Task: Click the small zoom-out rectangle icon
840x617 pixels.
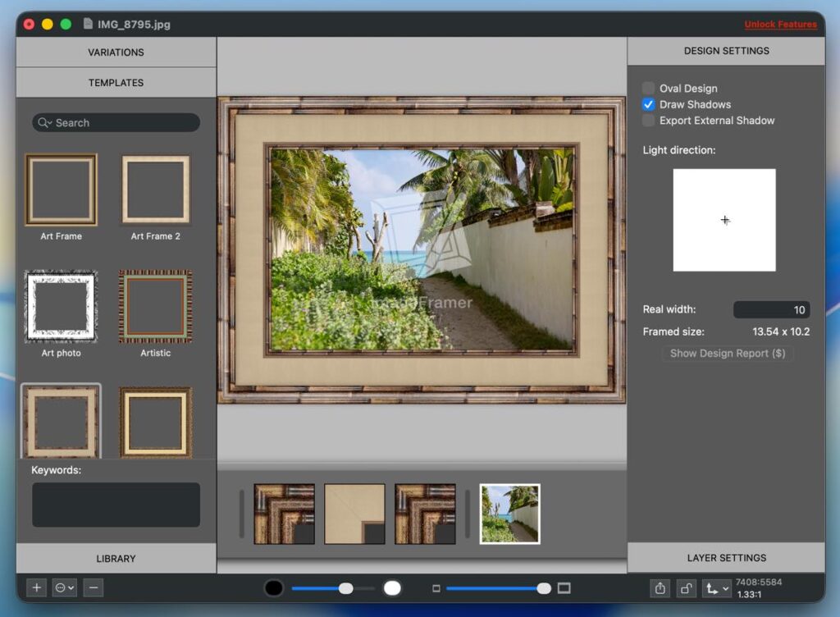Action: coord(436,588)
